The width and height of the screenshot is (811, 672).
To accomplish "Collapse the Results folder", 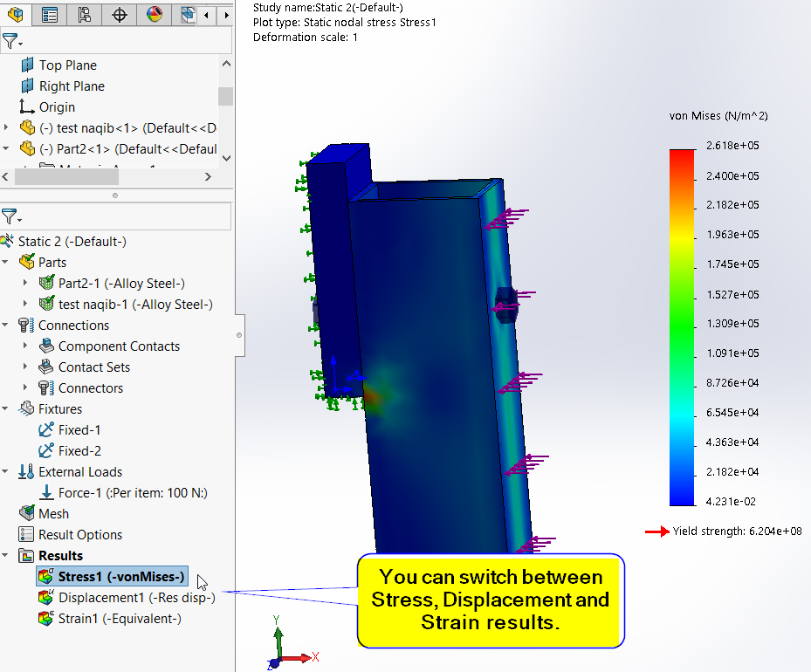I will click(x=5, y=555).
